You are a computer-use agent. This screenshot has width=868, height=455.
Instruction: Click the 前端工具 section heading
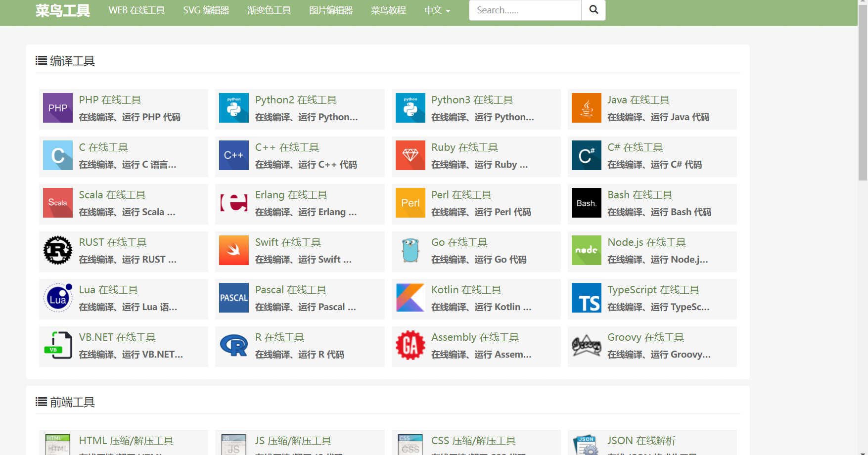click(65, 402)
